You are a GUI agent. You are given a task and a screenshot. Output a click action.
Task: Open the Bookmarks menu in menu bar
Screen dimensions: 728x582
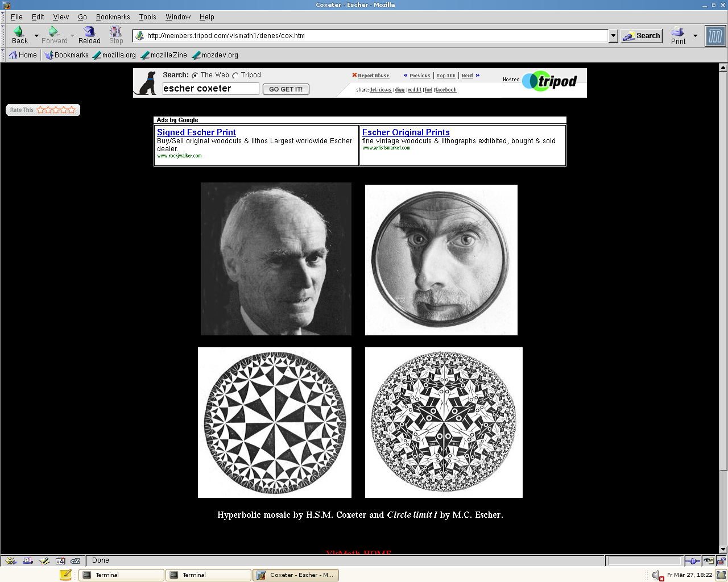coord(113,17)
